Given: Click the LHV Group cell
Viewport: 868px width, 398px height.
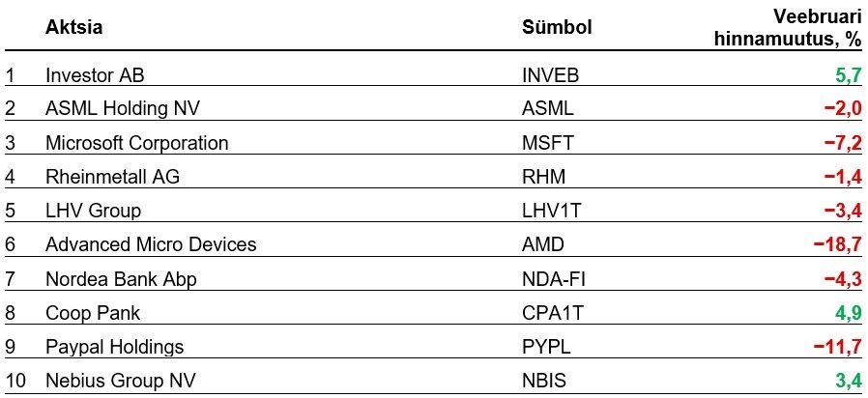Looking at the screenshot, I should (93, 211).
